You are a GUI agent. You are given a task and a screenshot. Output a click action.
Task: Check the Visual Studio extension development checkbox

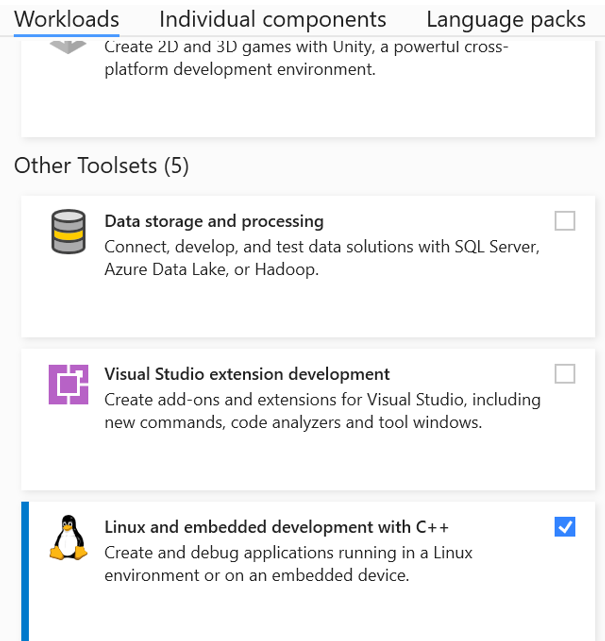click(x=565, y=374)
